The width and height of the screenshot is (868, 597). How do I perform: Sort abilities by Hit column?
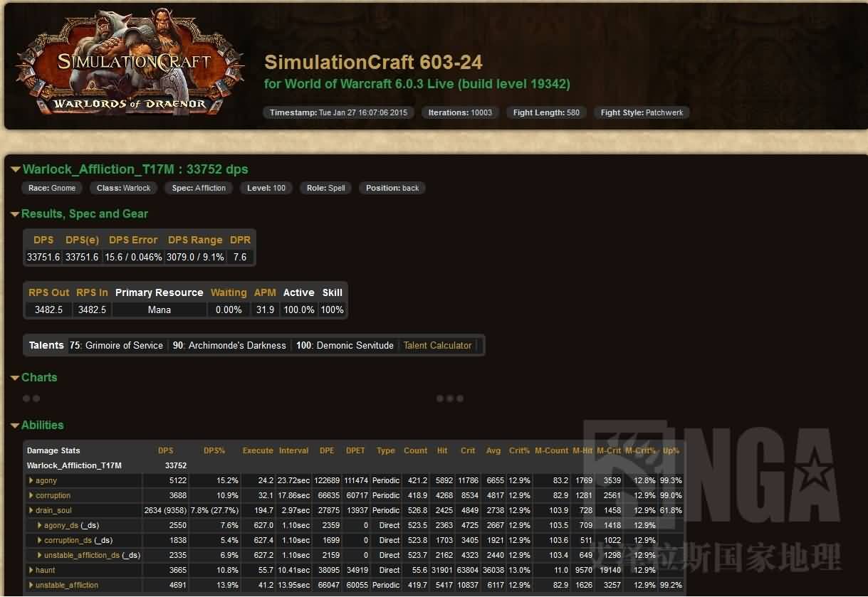pyautogui.click(x=442, y=451)
